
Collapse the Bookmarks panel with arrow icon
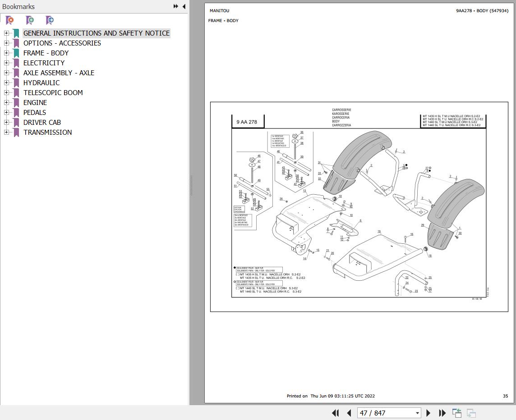tap(184, 6)
